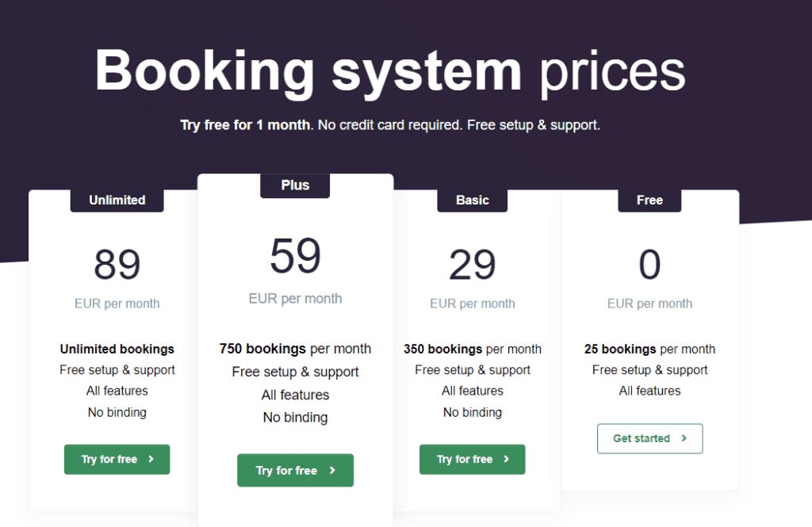Click '25 bookings per month' text
This screenshot has height=527, width=812.
pyautogui.click(x=650, y=349)
